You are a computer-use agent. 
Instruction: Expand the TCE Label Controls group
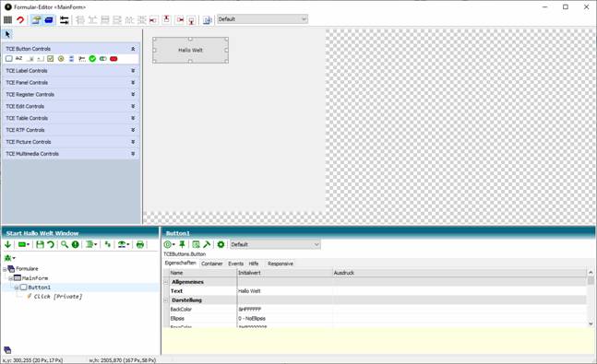click(133, 71)
